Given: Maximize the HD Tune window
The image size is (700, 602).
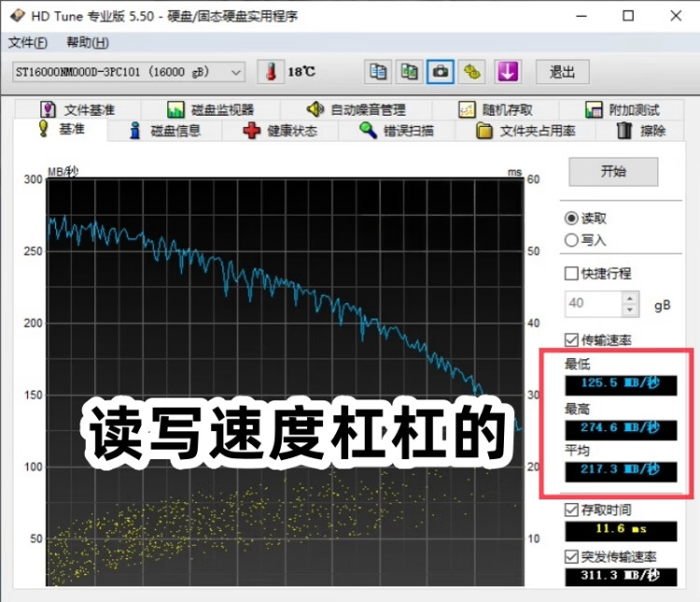Looking at the screenshot, I should coord(628,16).
